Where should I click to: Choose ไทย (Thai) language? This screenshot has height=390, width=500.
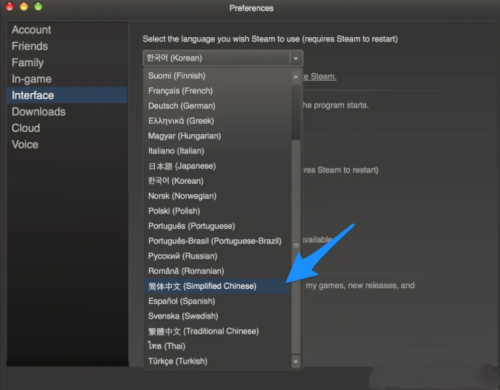click(217, 346)
